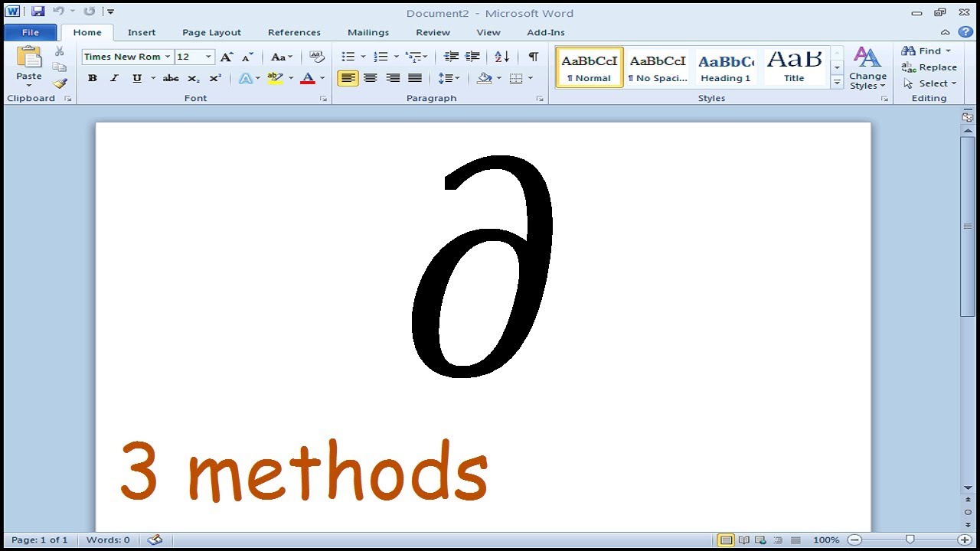
Task: Decrease paragraph indent
Action: [x=451, y=57]
